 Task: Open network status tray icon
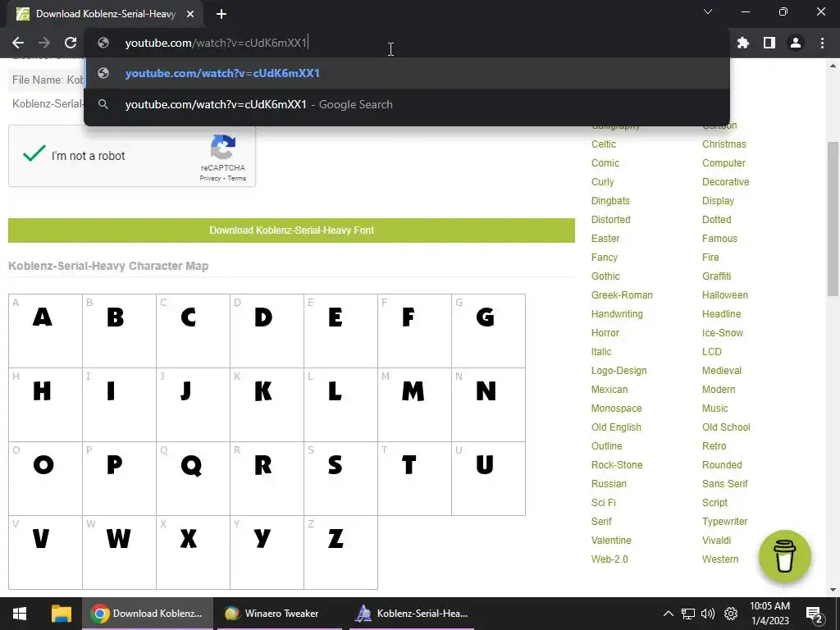(x=688, y=614)
